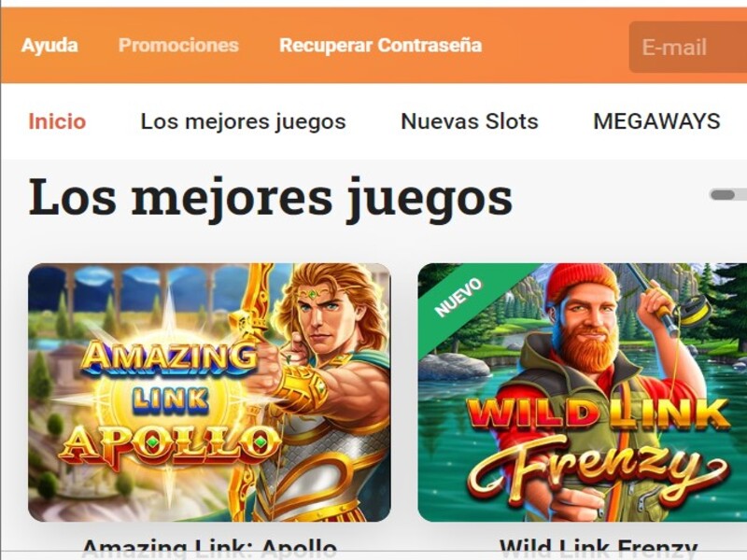Image resolution: width=747 pixels, height=560 pixels.
Task: Select the Inicio tab
Action: [x=57, y=121]
